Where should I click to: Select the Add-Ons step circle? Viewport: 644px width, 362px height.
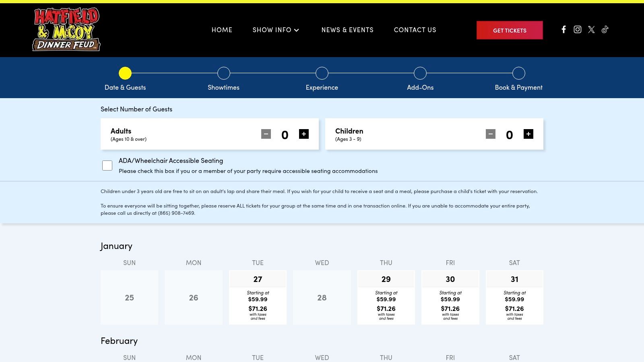tap(420, 73)
